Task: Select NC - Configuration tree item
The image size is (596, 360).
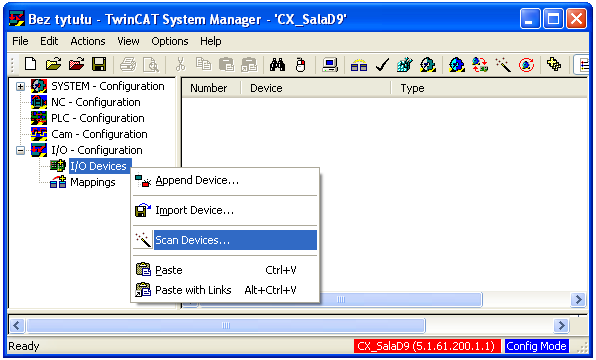Action: (x=96, y=102)
